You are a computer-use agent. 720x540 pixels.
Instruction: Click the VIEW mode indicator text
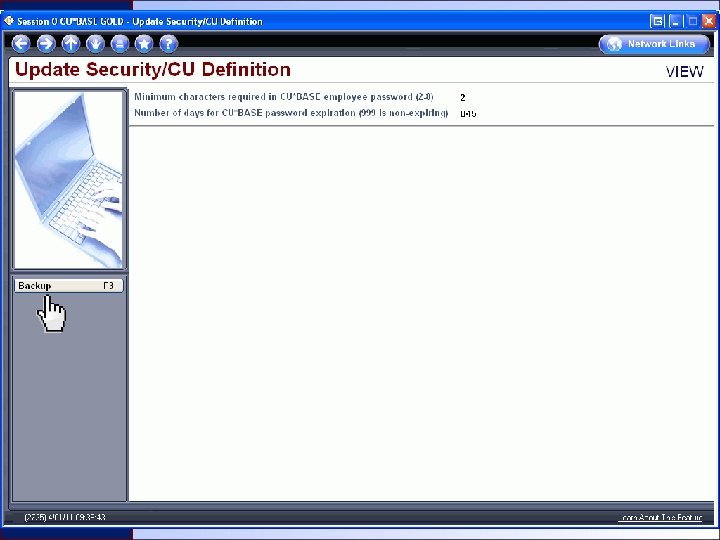click(x=684, y=72)
